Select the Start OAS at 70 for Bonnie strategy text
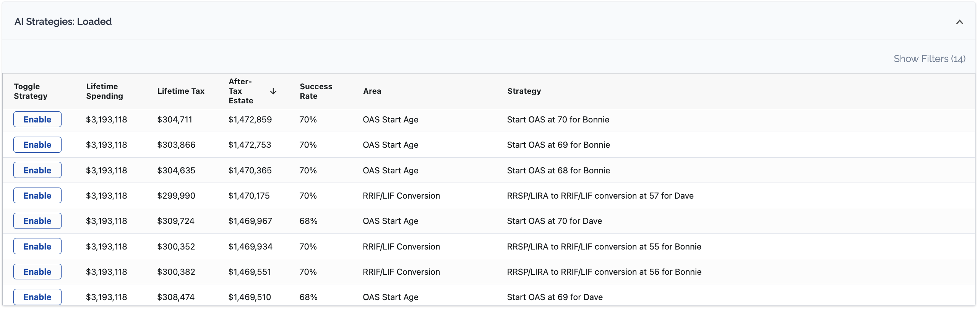Image resolution: width=980 pixels, height=310 pixels. pos(558,119)
